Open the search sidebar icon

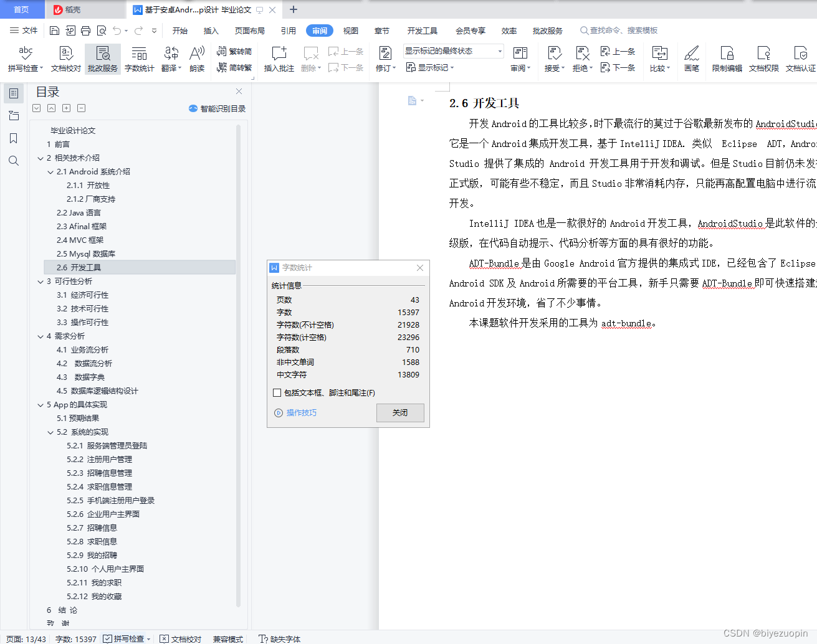pos(14,161)
